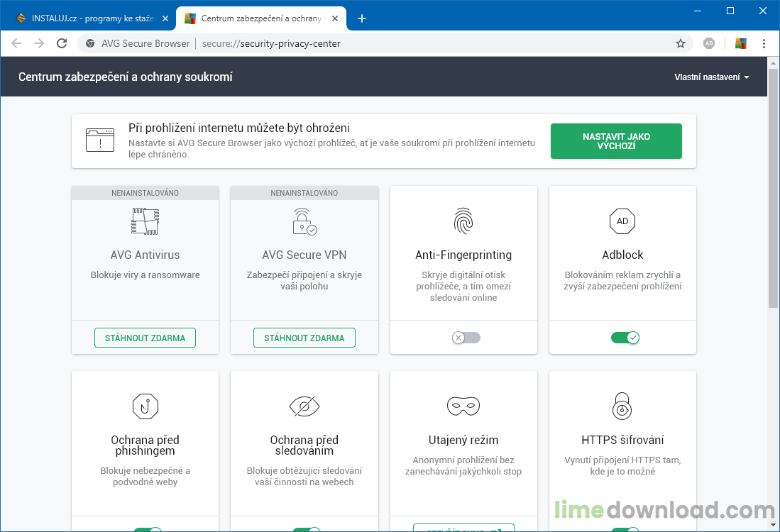Screen dimensions: 780x532
Task: Open the Vlastní nastavení dropdown
Action: pos(711,77)
